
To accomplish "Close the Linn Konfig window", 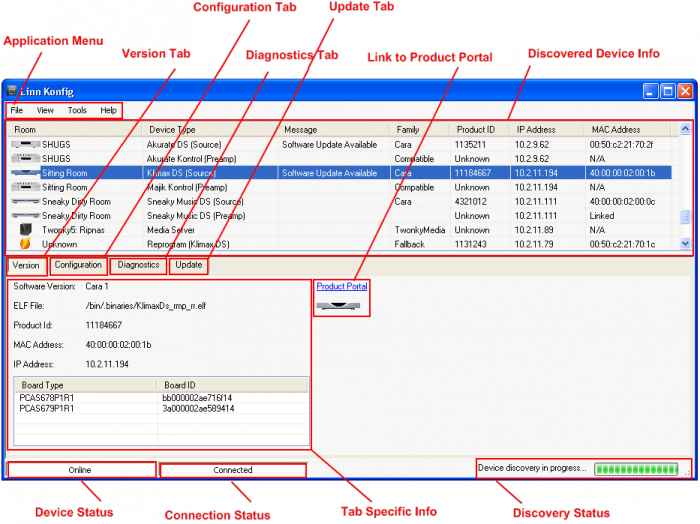I will click(685, 91).
